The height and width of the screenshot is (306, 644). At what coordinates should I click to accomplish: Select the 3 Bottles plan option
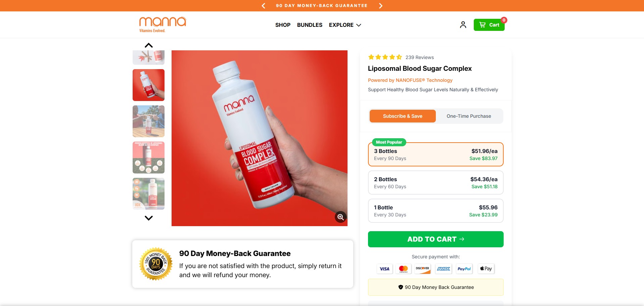(x=435, y=154)
